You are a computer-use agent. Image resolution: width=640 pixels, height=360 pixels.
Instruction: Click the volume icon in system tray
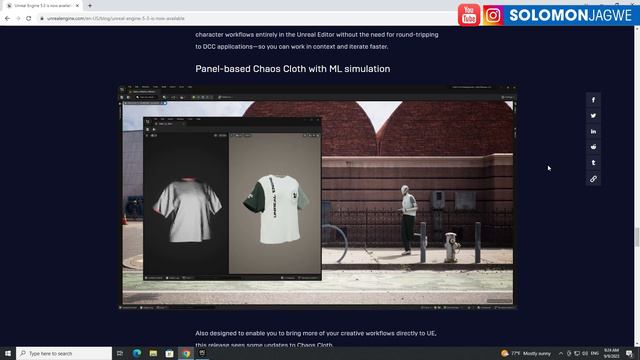(585, 353)
